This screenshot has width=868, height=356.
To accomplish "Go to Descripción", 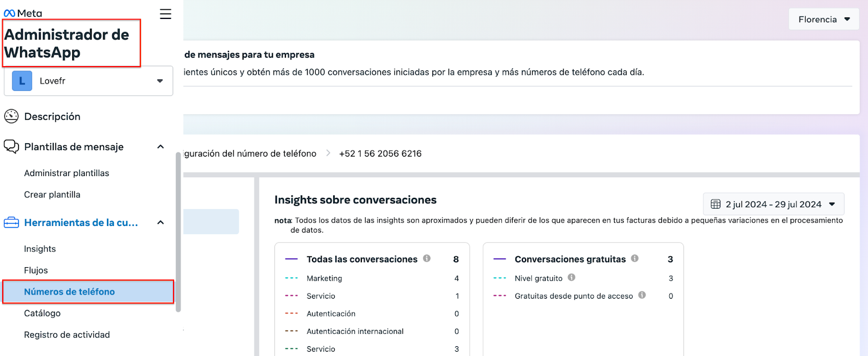I will [x=52, y=116].
